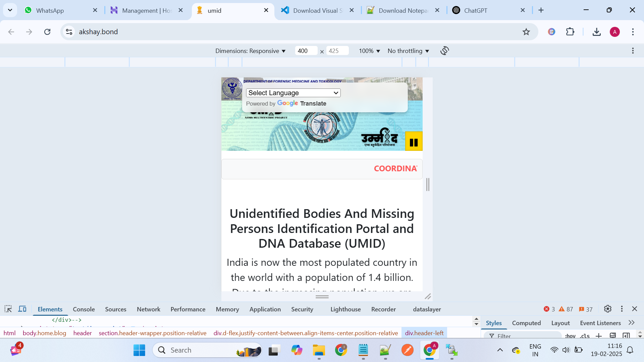Image resolution: width=644 pixels, height=362 pixels.
Task: Switch to the Download Visual Studio tab
Action: 317,10
